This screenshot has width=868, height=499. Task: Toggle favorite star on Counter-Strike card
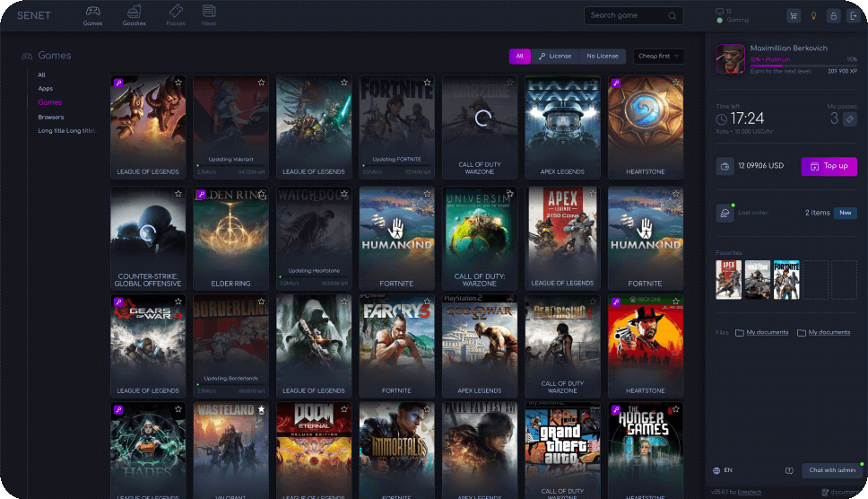click(x=178, y=194)
